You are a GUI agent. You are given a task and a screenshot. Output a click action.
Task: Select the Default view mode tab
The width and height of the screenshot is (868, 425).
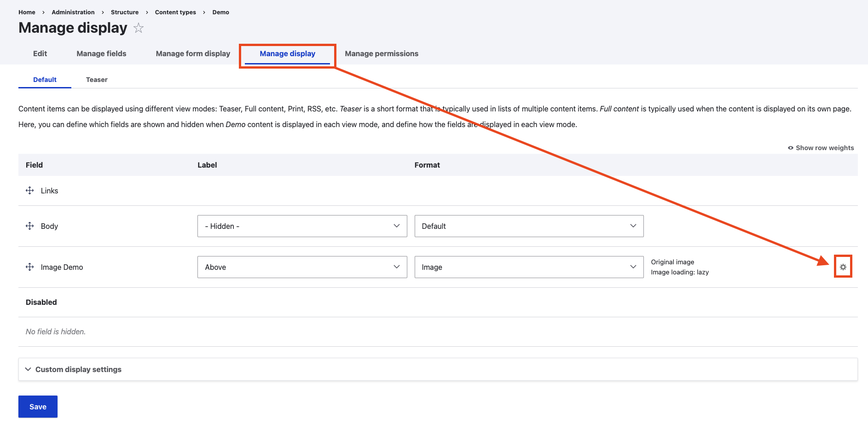(45, 80)
